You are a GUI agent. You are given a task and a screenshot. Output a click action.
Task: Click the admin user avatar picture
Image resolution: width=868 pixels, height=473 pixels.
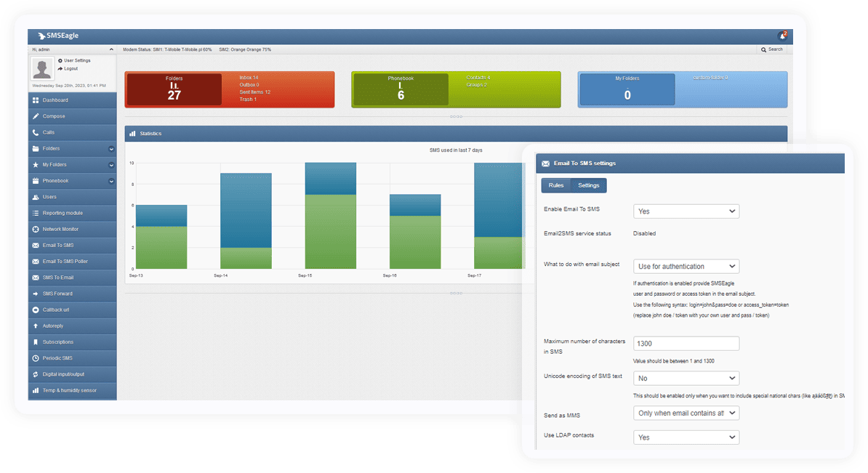[42, 68]
